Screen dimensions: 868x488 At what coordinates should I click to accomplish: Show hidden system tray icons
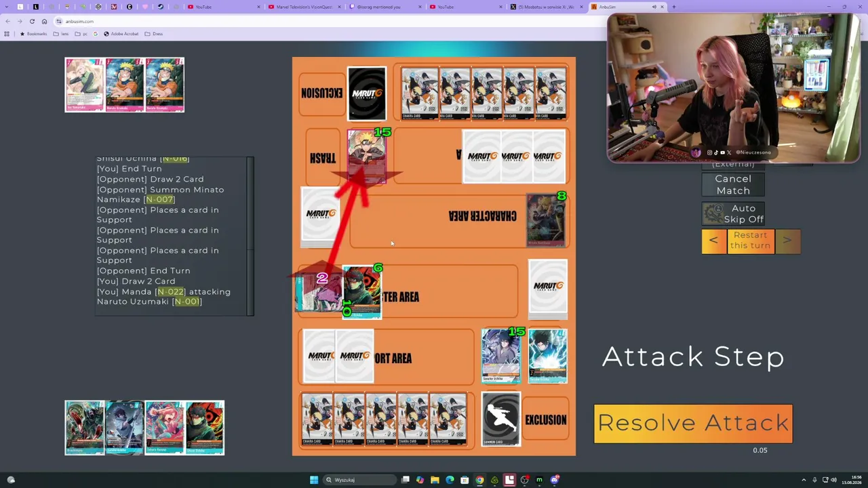click(804, 480)
